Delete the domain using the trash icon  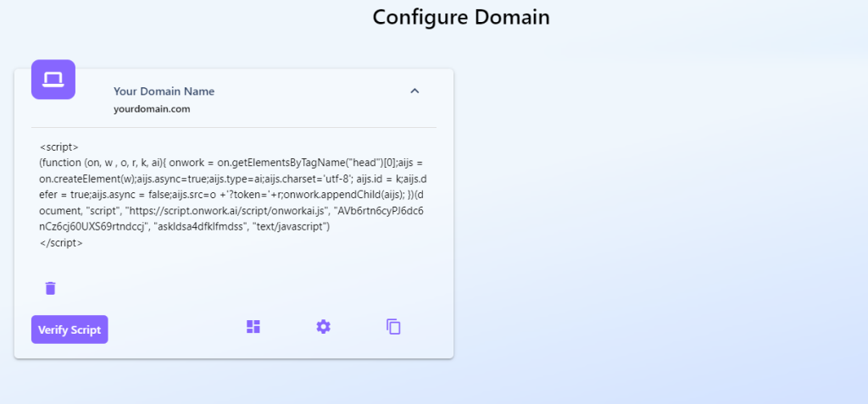(50, 288)
